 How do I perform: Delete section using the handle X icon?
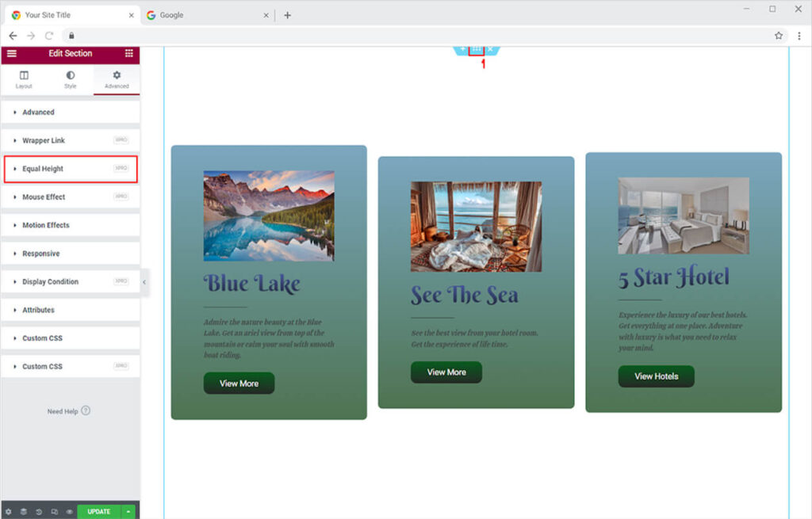490,49
